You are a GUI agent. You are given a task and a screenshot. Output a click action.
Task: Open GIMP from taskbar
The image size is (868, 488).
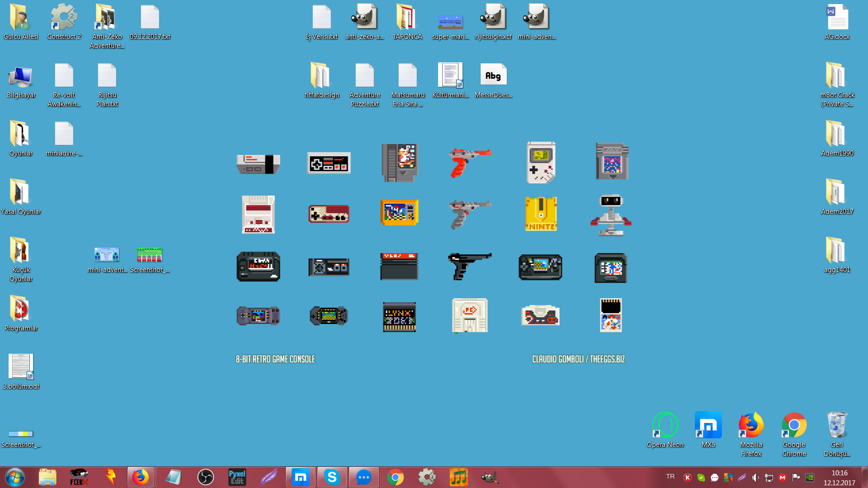[491, 477]
